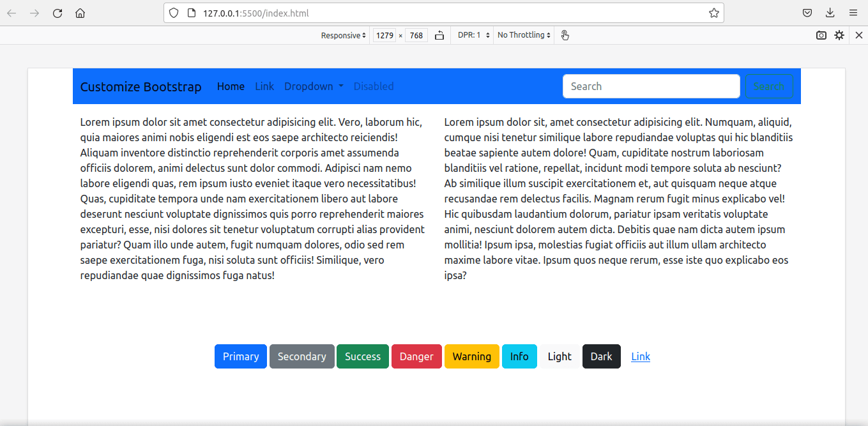
Task: Click inside the Search input field
Action: click(651, 86)
